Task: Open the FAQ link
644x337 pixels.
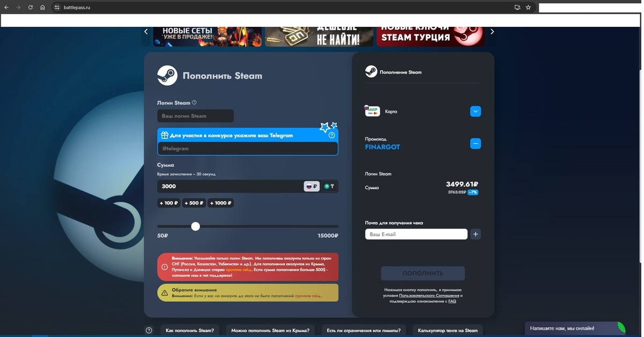Action: tap(452, 302)
